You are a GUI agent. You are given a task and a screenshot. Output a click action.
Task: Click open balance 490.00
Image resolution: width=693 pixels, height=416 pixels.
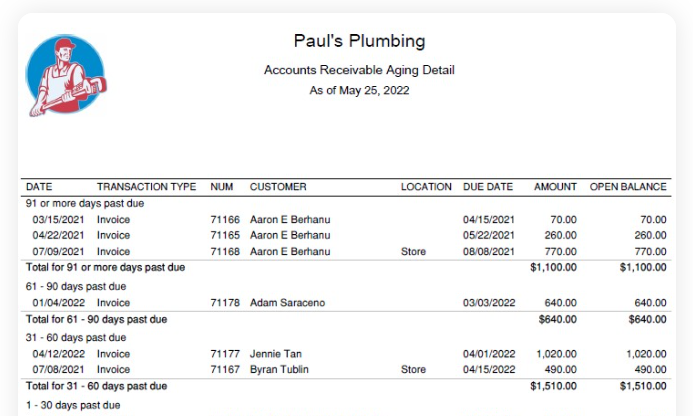(651, 370)
